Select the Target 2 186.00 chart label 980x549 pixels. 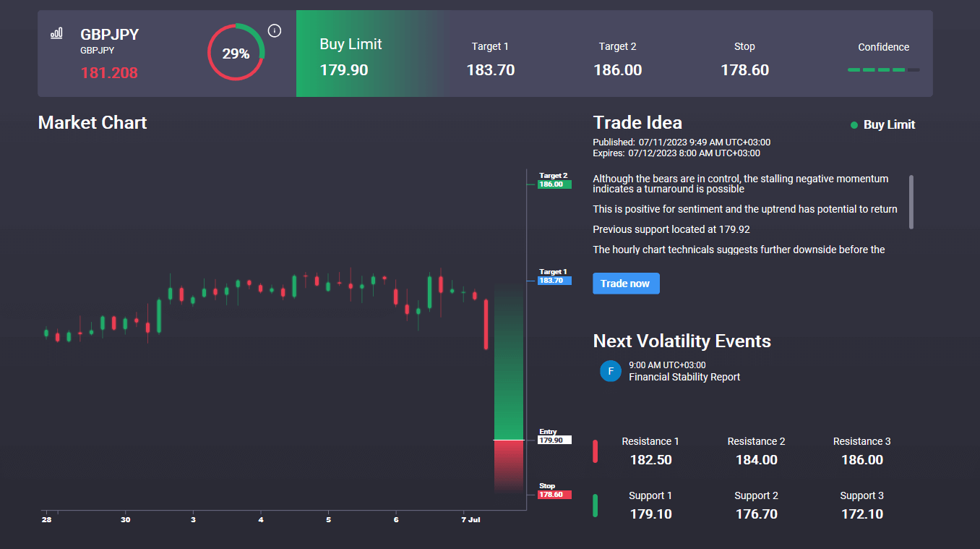[x=554, y=180]
